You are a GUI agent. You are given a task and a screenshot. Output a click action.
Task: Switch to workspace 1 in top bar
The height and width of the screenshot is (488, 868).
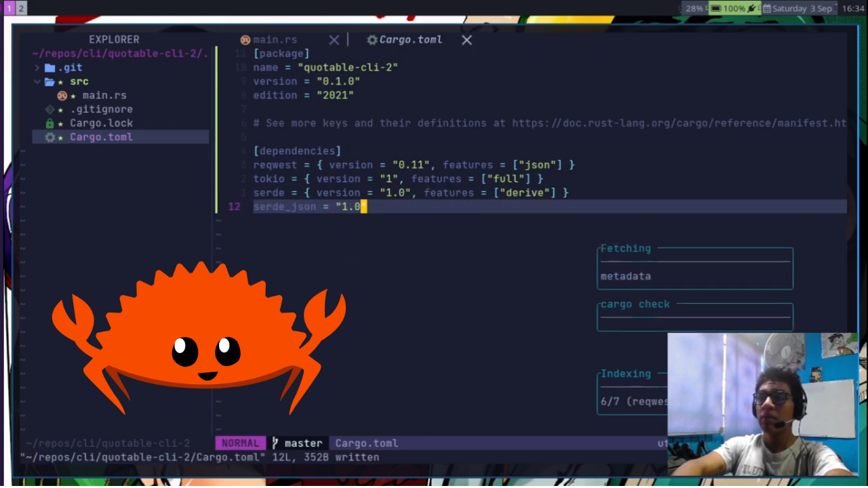click(x=9, y=8)
